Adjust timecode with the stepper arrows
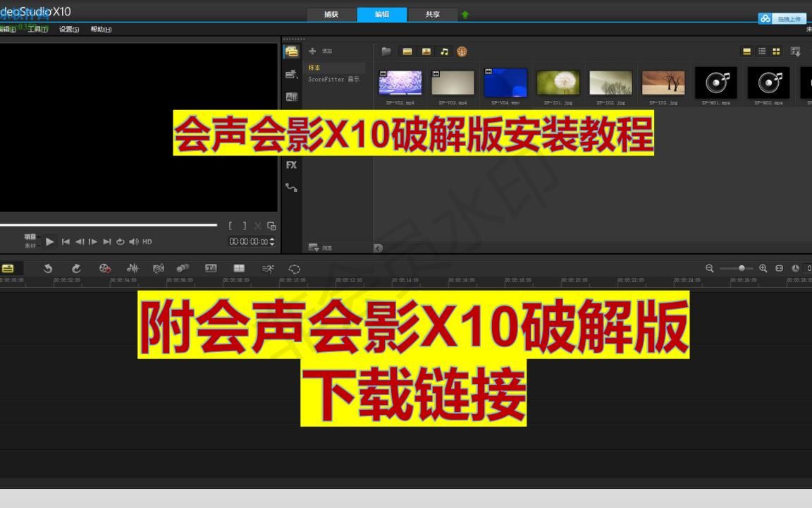This screenshot has height=508, width=812. pyautogui.click(x=272, y=242)
